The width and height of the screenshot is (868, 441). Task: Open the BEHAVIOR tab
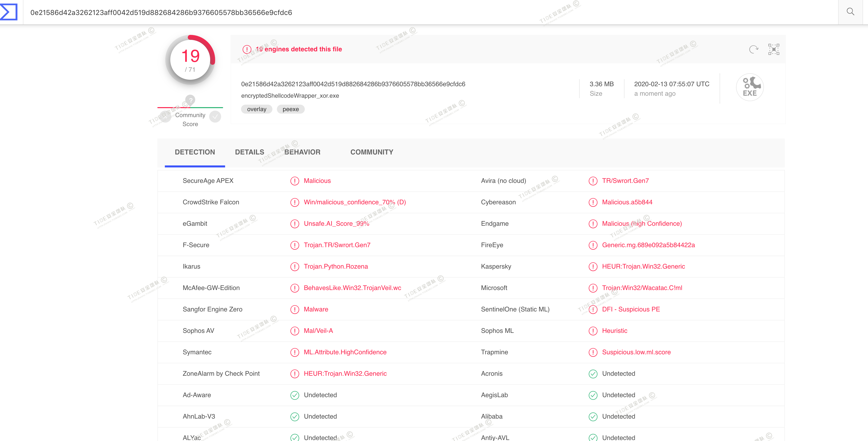[x=302, y=152]
